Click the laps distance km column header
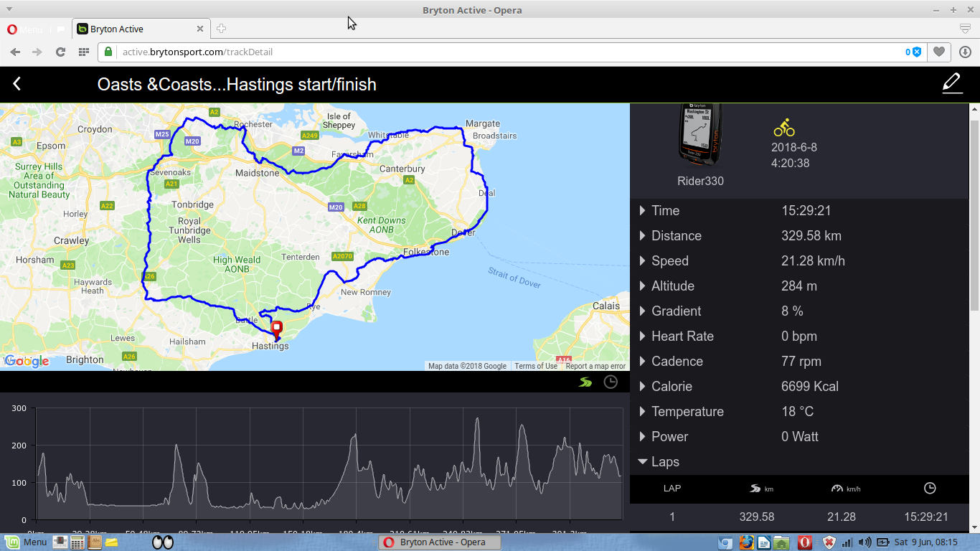The height and width of the screenshot is (551, 980). (x=761, y=489)
